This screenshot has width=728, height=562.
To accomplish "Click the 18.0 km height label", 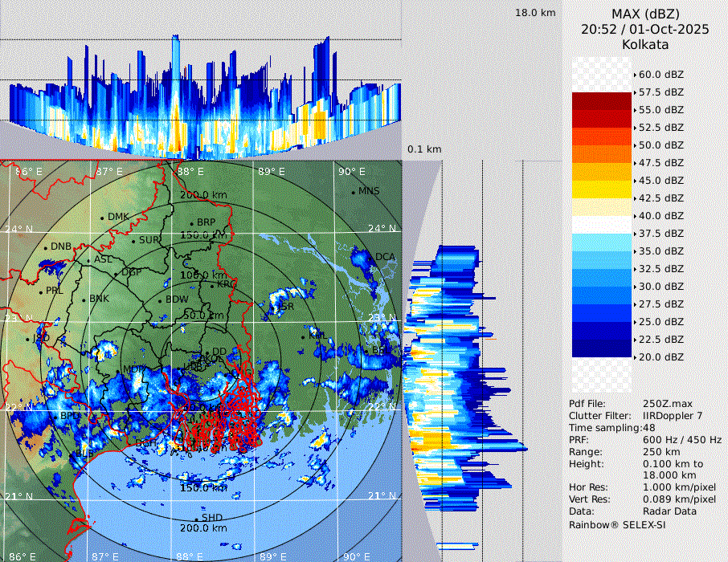I will tap(534, 13).
